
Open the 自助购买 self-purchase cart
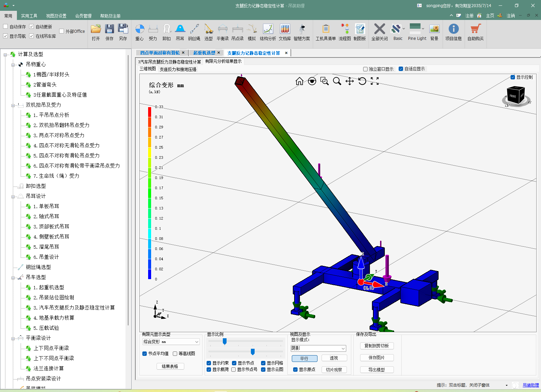pos(476,32)
